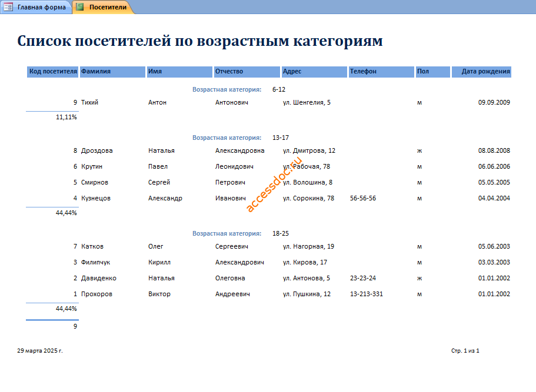Click the Фамилия column header

(x=112, y=72)
